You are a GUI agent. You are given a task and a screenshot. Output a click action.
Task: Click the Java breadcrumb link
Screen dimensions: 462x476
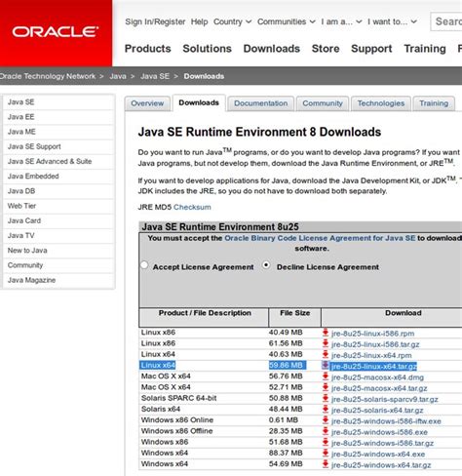[118, 76]
